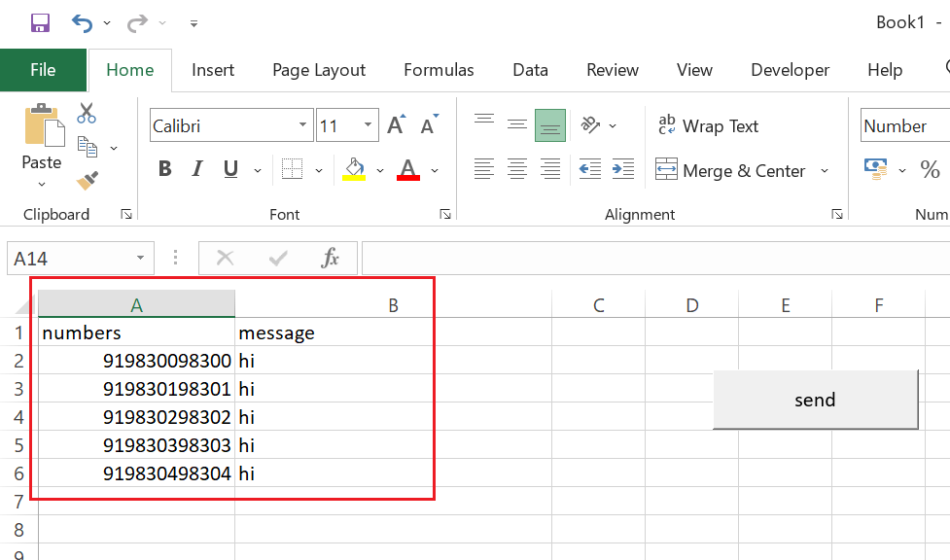
Task: Open Alignment settings dialog launcher
Action: point(837,214)
